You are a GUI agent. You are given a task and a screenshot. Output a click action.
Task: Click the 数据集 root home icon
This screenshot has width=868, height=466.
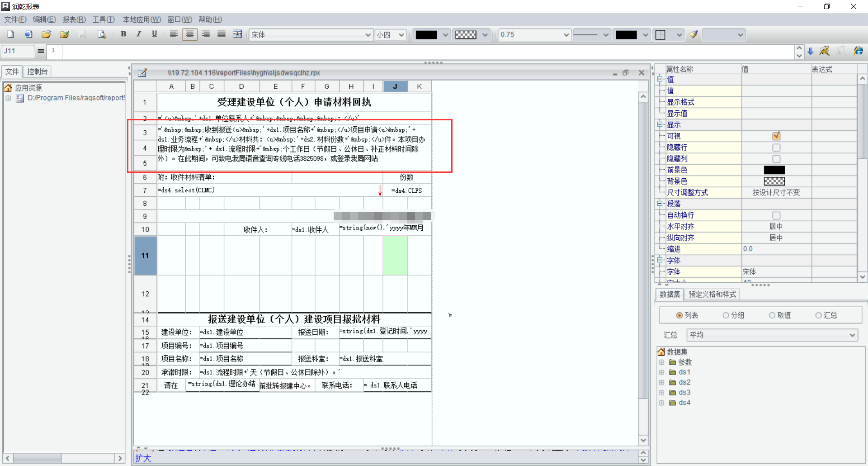661,352
